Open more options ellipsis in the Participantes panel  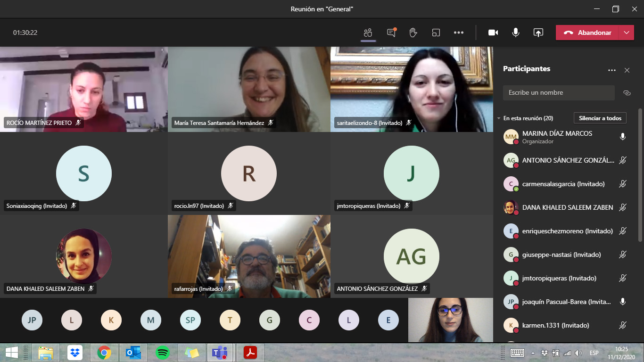(612, 70)
